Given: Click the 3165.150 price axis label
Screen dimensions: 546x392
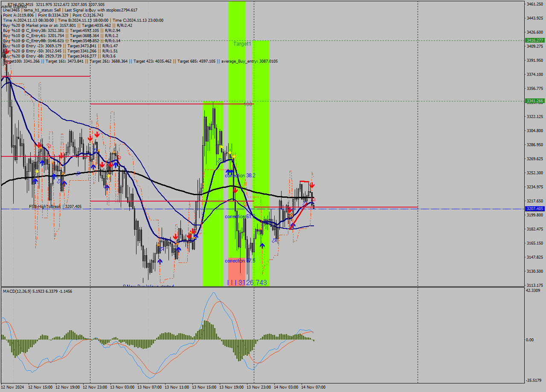Looking at the screenshot, I should click(x=535, y=243).
